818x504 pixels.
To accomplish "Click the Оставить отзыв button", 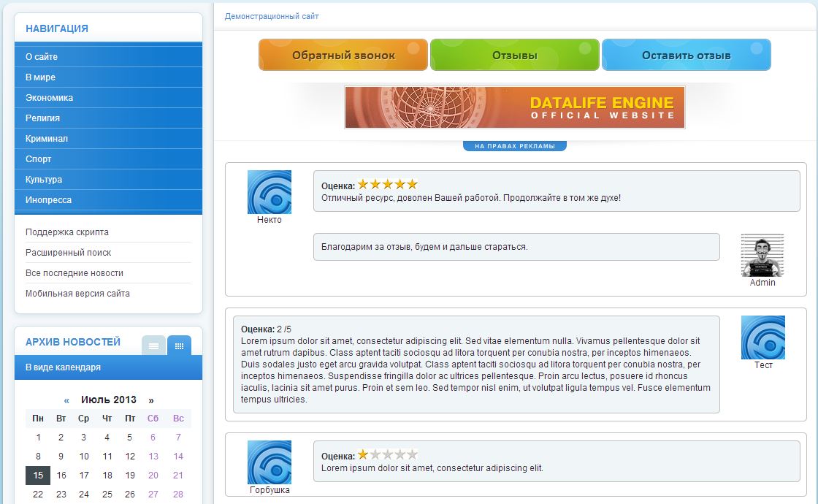I will [686, 56].
